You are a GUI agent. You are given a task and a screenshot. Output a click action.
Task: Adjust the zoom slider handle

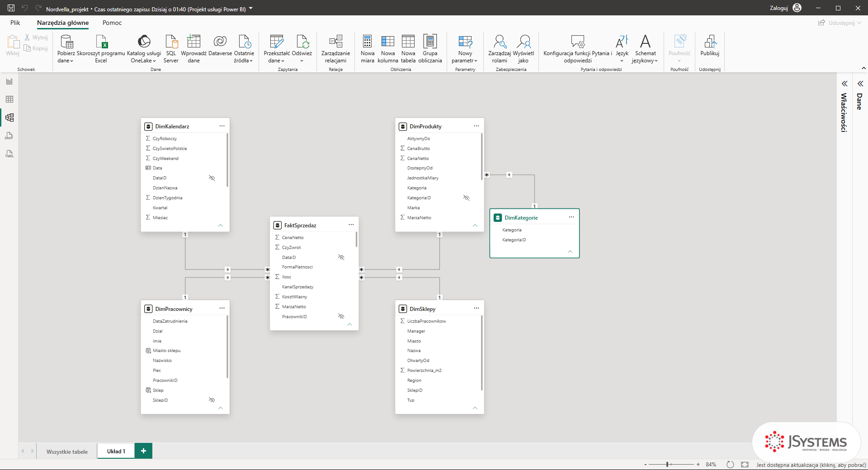point(667,465)
